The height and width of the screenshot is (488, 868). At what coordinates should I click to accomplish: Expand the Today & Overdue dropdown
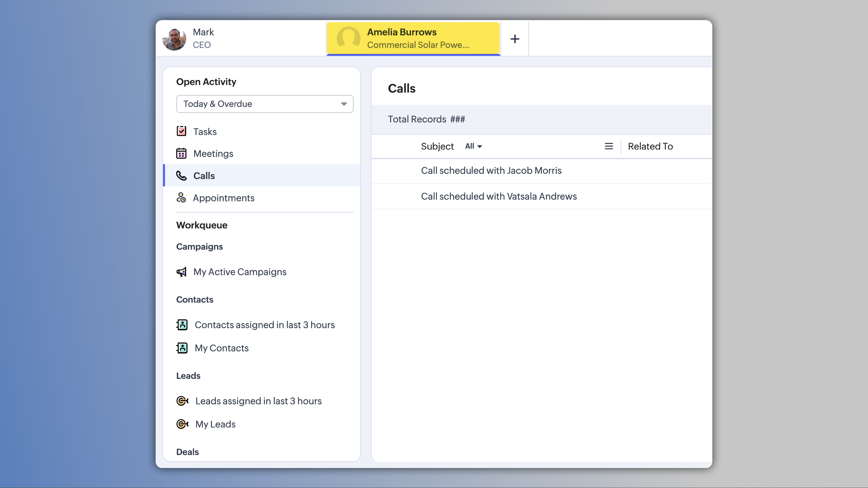[264, 104]
